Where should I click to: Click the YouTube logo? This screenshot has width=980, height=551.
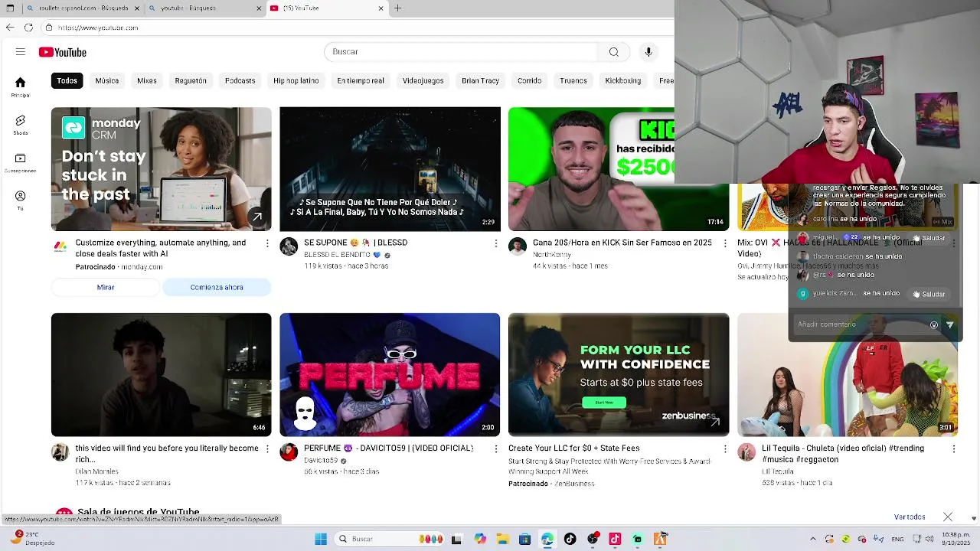[x=63, y=52]
